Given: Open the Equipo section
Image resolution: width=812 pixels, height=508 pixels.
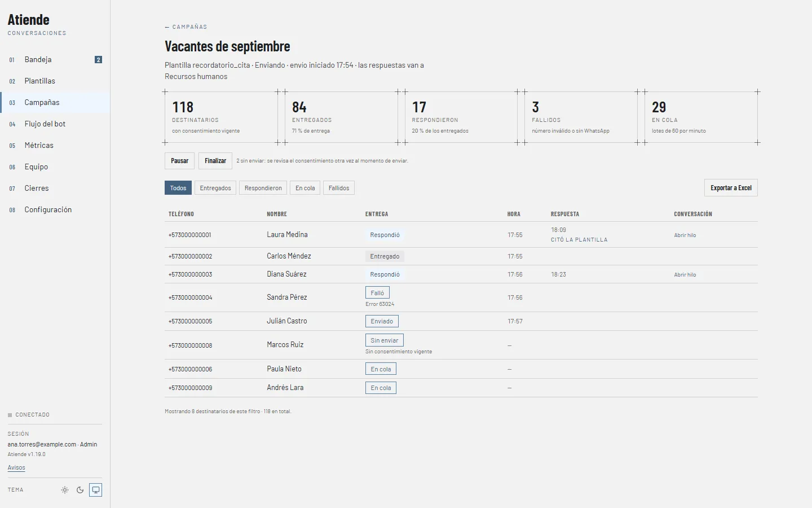Looking at the screenshot, I should tap(55, 167).
